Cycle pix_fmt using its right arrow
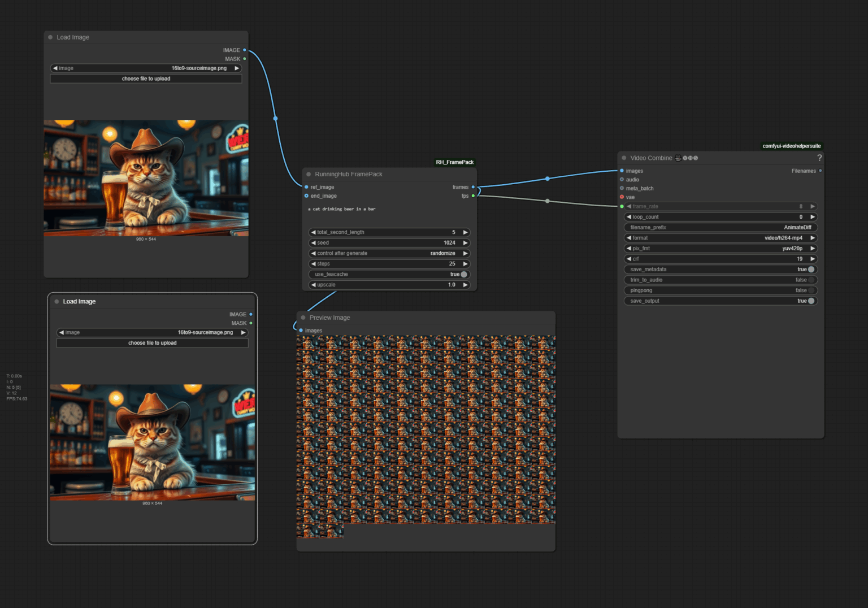The height and width of the screenshot is (608, 868). 812,248
